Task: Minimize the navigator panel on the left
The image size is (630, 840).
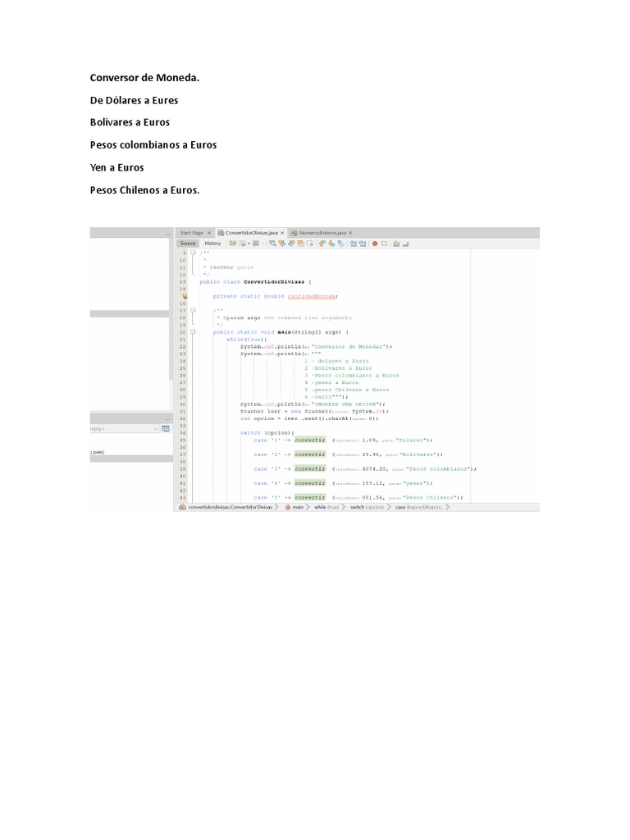Action: point(167,419)
